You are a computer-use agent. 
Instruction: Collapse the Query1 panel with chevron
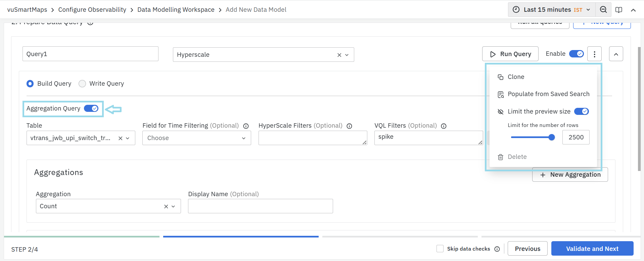(x=616, y=54)
